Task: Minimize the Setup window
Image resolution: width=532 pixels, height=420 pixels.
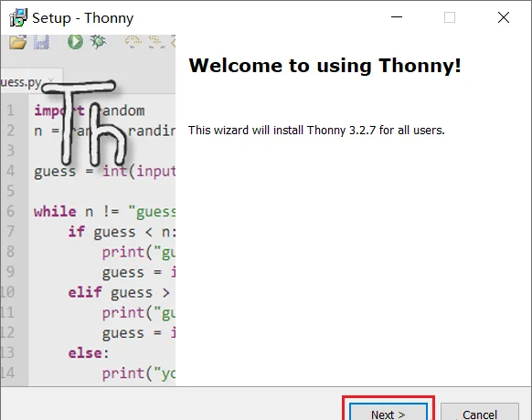Action: click(397, 17)
